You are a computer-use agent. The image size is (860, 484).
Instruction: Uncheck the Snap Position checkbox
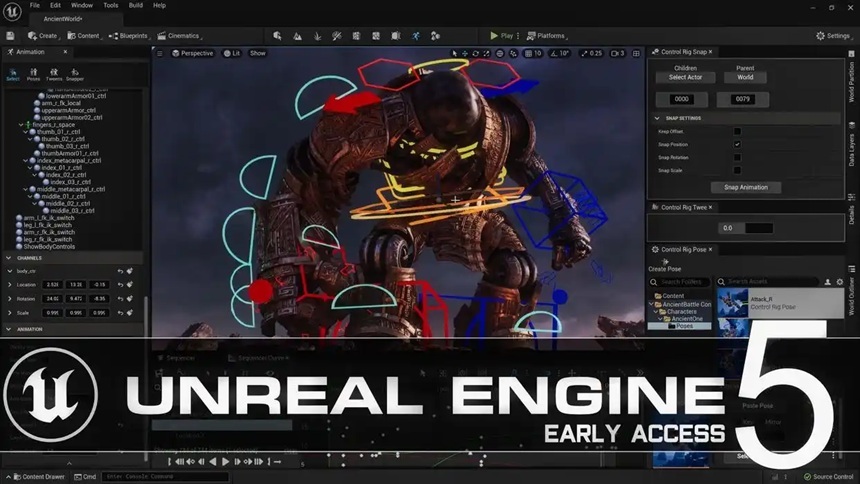pyautogui.click(x=737, y=144)
